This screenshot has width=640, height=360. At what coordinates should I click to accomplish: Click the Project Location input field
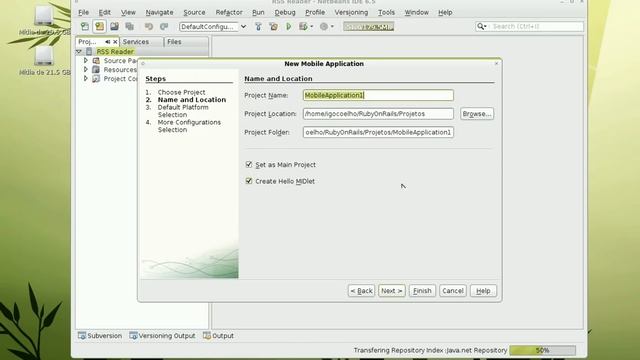click(x=378, y=113)
